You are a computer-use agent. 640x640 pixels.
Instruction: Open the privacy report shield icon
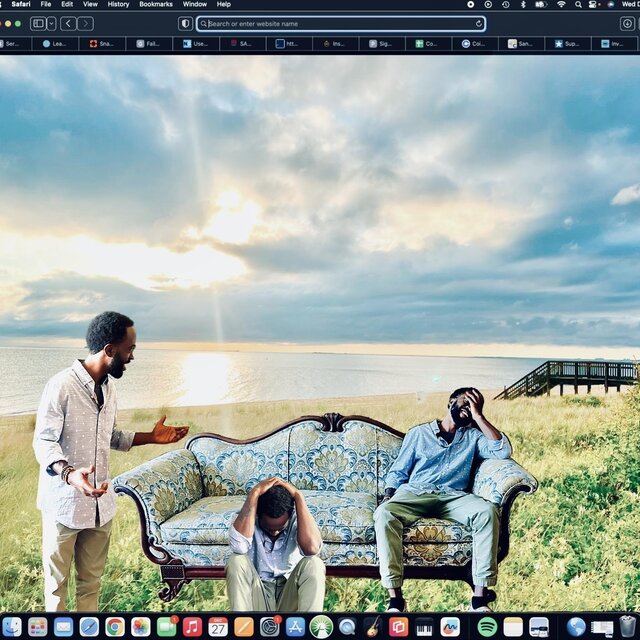tap(185, 23)
